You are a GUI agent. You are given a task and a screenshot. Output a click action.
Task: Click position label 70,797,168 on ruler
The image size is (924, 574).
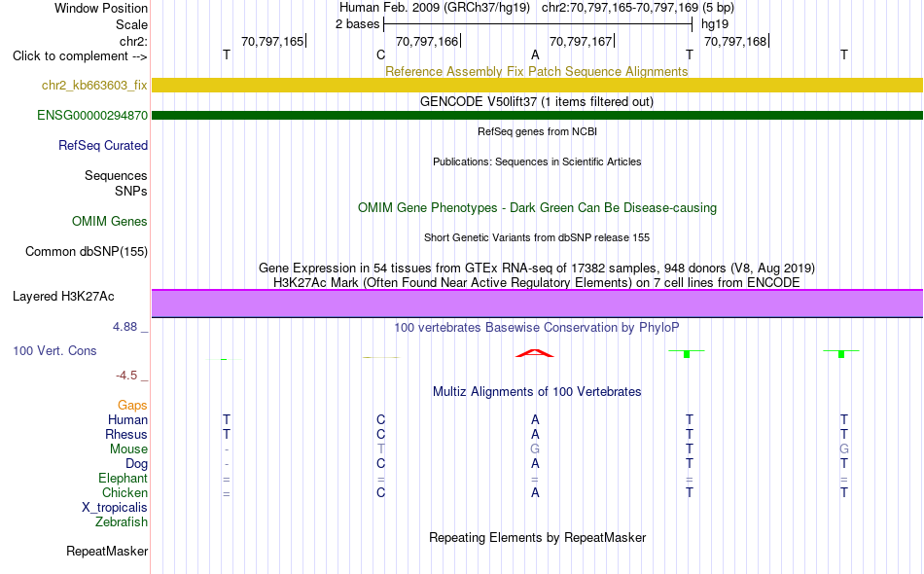pos(735,41)
